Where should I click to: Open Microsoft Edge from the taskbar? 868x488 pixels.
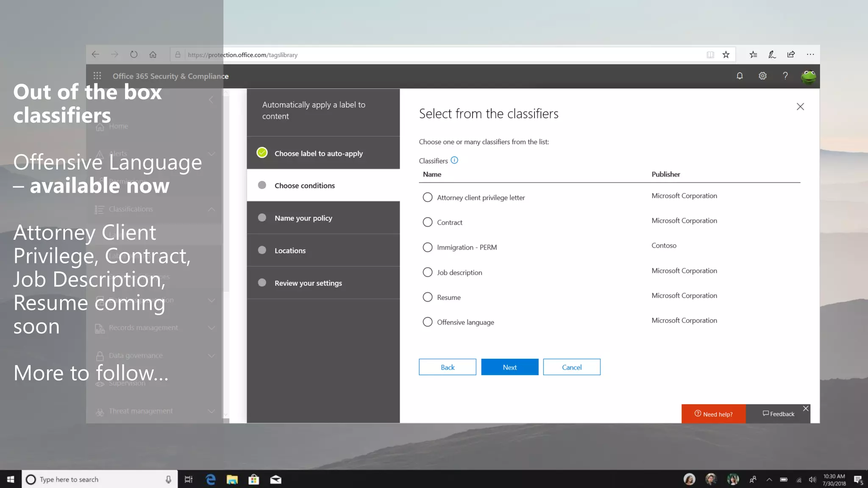(x=211, y=479)
